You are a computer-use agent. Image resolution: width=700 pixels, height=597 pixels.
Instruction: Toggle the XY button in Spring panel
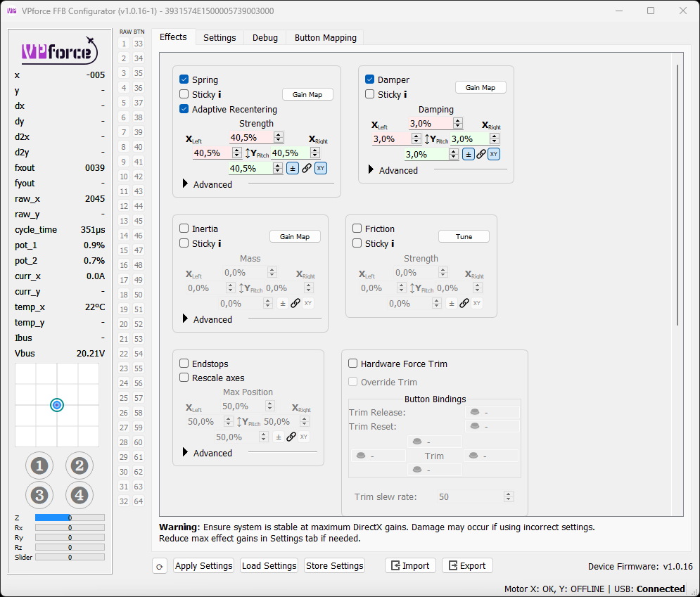point(321,168)
